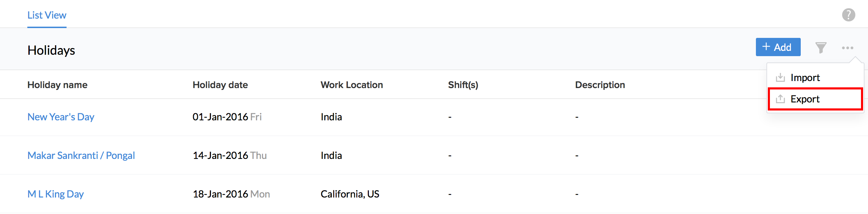The image size is (868, 214).
Task: Choose Export from the dropdown menu
Action: click(x=805, y=99)
